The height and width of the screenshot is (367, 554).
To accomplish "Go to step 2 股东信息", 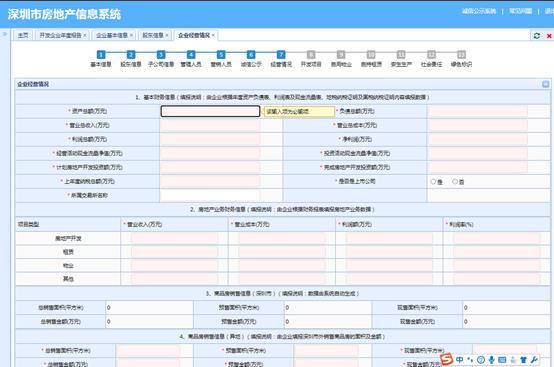I will (131, 59).
